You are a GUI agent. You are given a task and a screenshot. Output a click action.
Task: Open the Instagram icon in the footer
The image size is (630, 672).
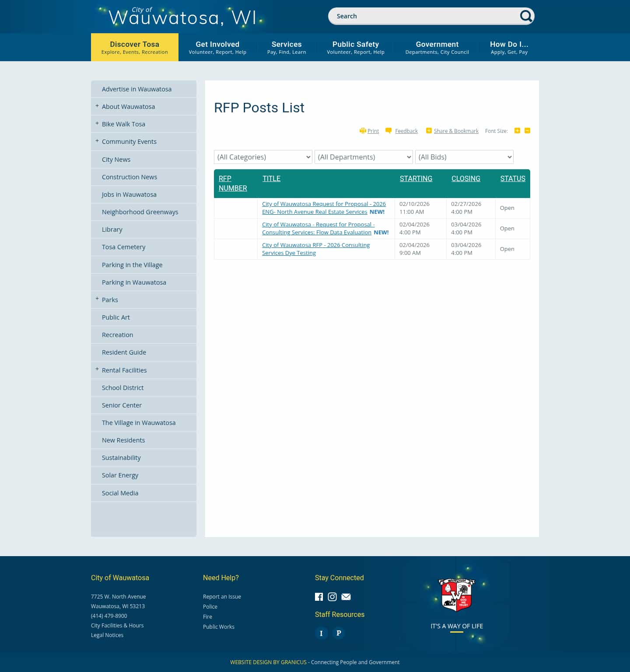[332, 597]
